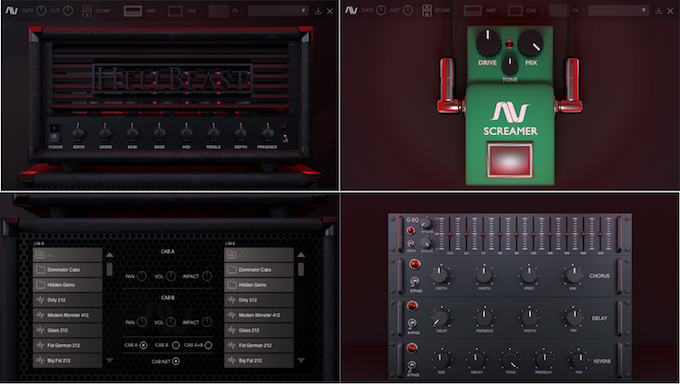This screenshot has width=680, height=384.
Task: Click the CHORUS DEPTH knob
Action: 440,275
